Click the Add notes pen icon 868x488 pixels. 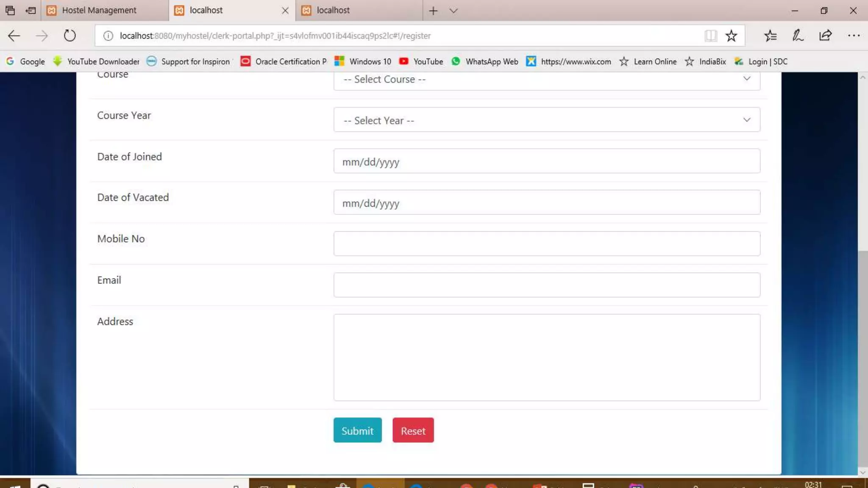(798, 36)
